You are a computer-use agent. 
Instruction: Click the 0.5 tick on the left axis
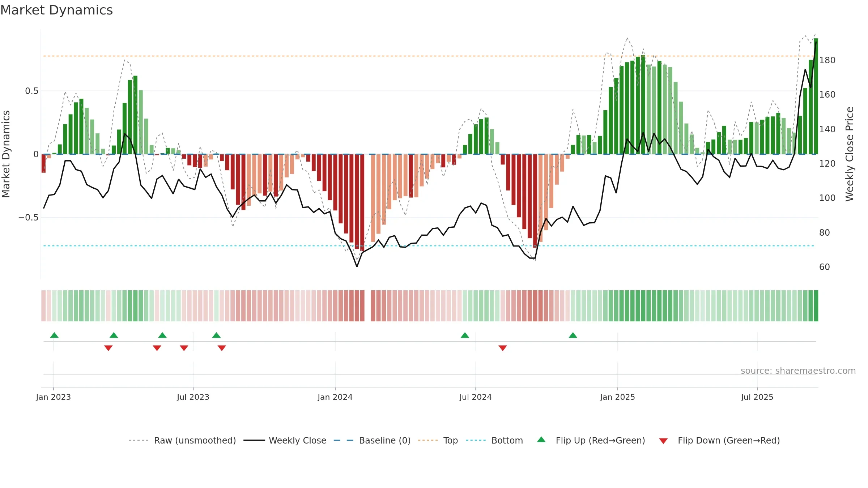coord(32,91)
